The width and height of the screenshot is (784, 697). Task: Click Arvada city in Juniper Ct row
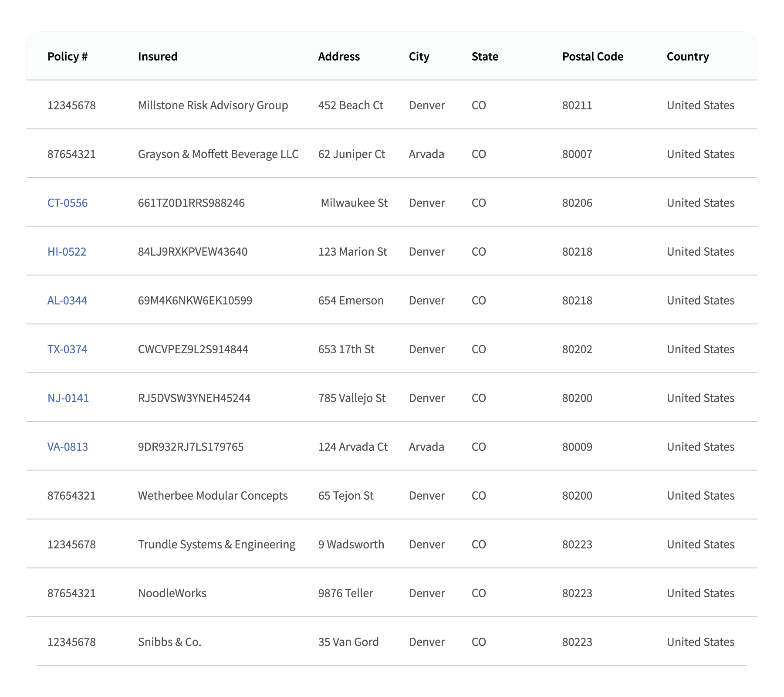[x=426, y=154]
